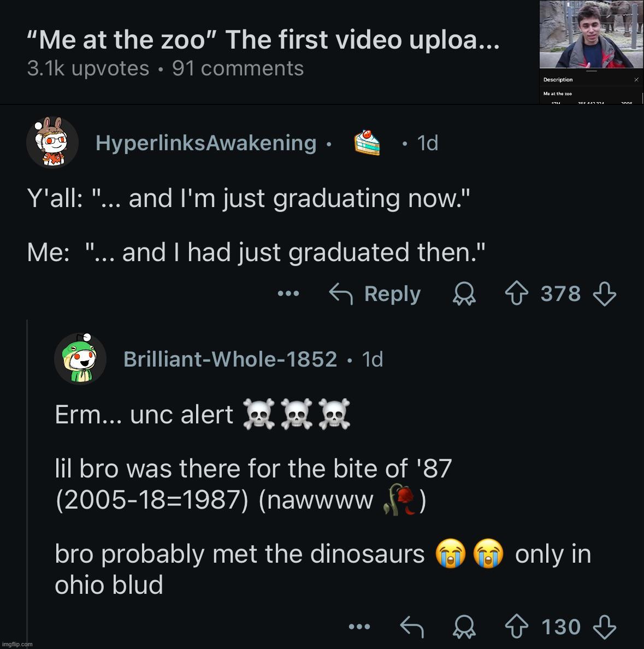Open more options on HyperlinksAwakening's comment
Screen dimensions: 644x649
(x=288, y=294)
